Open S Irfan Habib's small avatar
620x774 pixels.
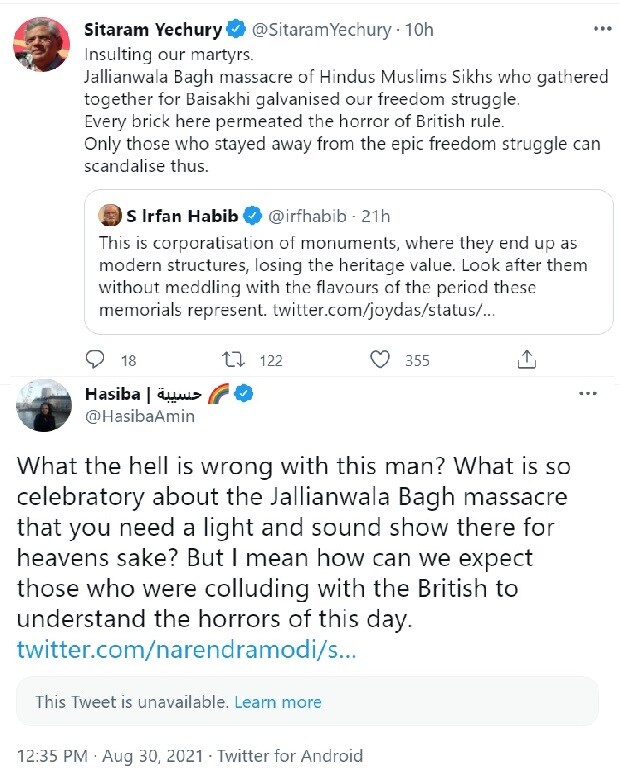pos(110,215)
